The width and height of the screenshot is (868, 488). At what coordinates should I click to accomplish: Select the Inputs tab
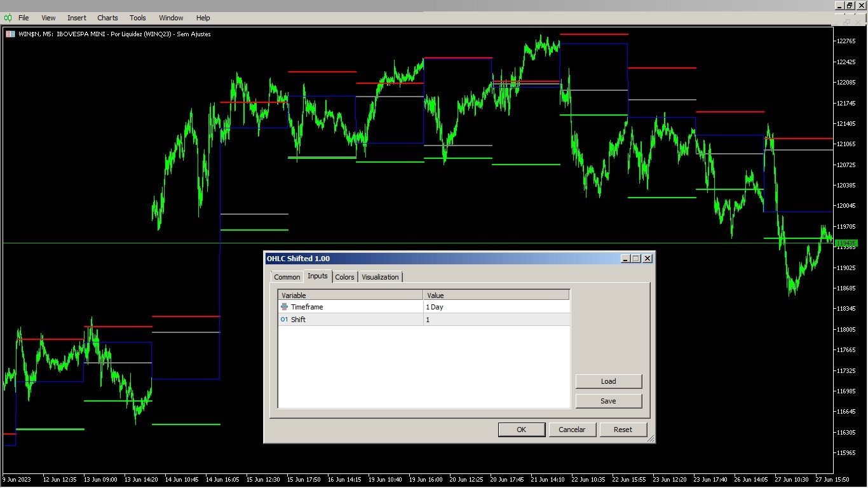click(x=318, y=276)
